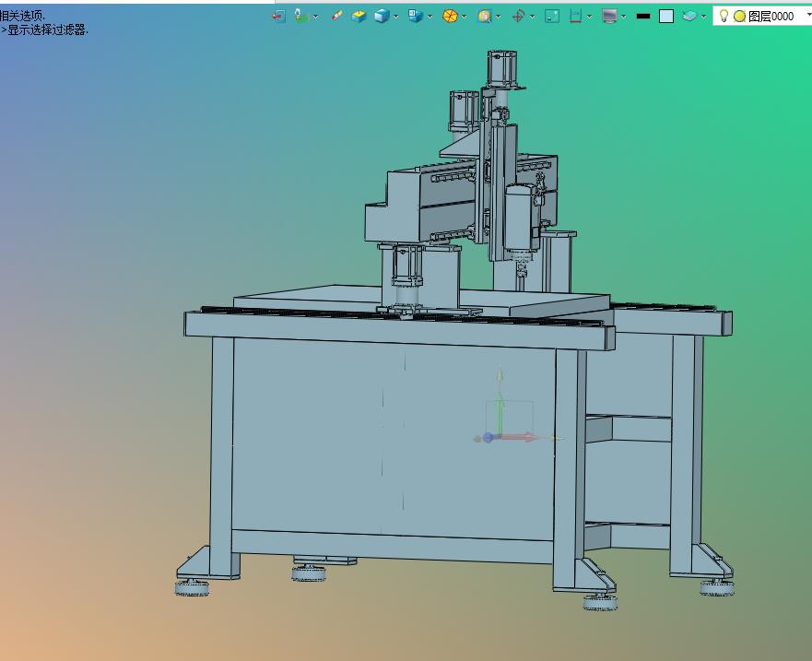Click the monitor display settings icon
This screenshot has width=812, height=661.
[609, 17]
